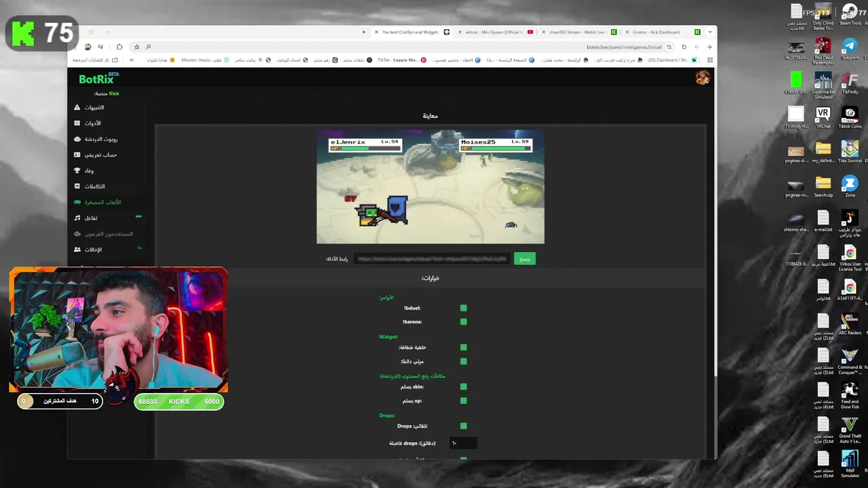This screenshot has width=868, height=488.
Task: Open the Supermarket Simulator desktop icon
Action: 823,86
